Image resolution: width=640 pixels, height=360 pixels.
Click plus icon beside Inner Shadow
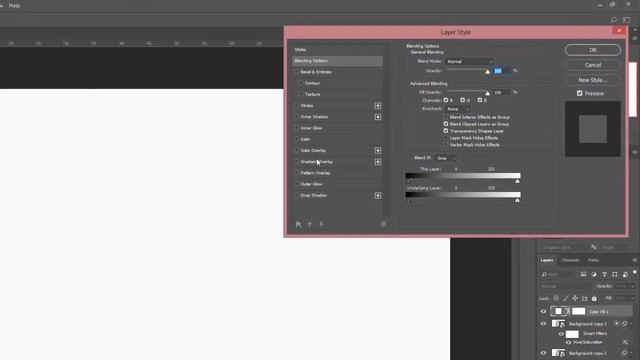378,117
